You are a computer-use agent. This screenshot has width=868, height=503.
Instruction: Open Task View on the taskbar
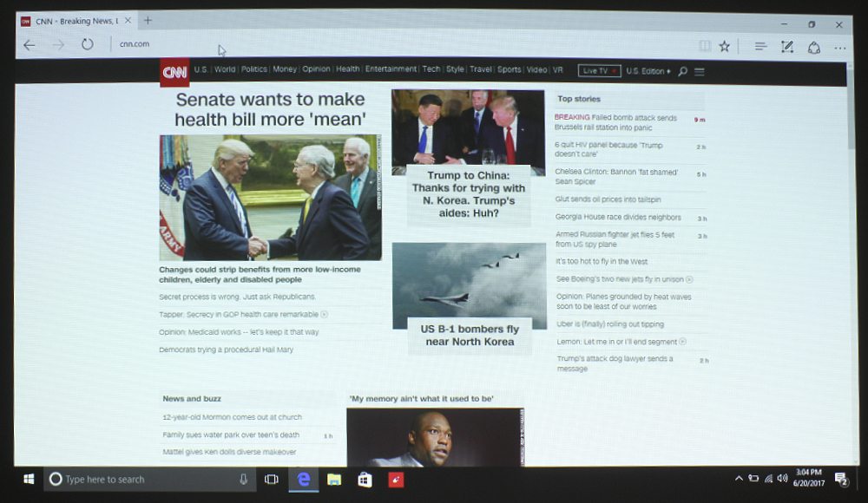click(x=271, y=480)
